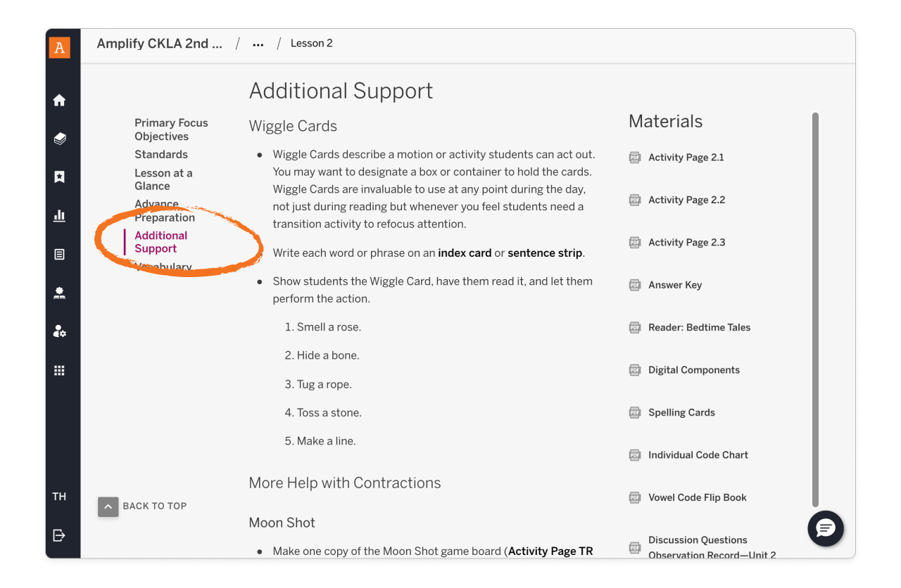The width and height of the screenshot is (901, 588).
Task: Open the starred bookmark icon in sidebar
Action: tap(60, 177)
